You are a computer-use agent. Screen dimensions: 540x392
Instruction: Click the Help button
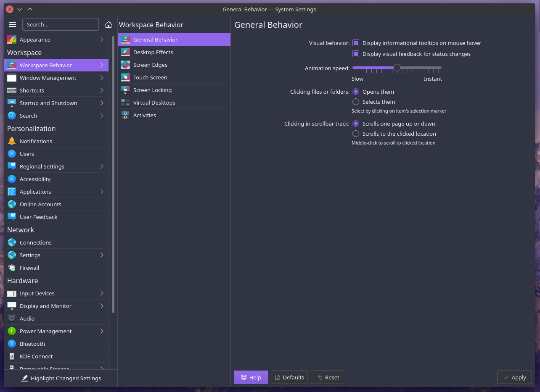click(x=251, y=377)
